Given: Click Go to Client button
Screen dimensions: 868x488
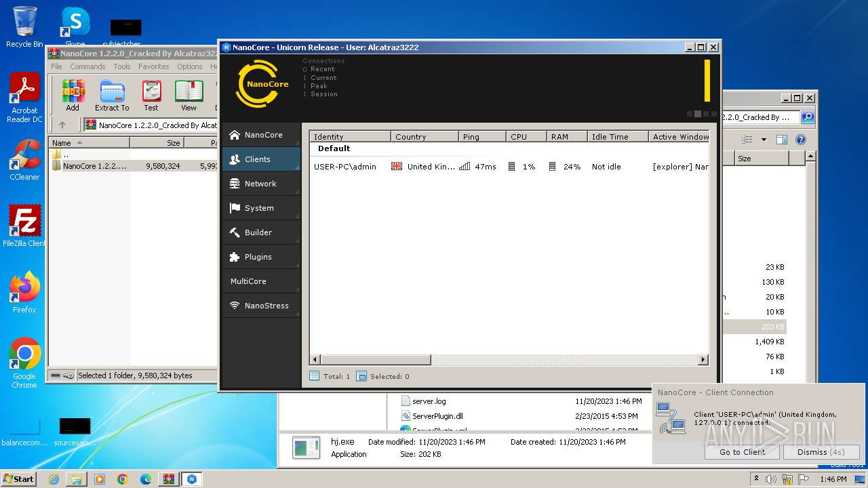Looking at the screenshot, I should point(742,452).
